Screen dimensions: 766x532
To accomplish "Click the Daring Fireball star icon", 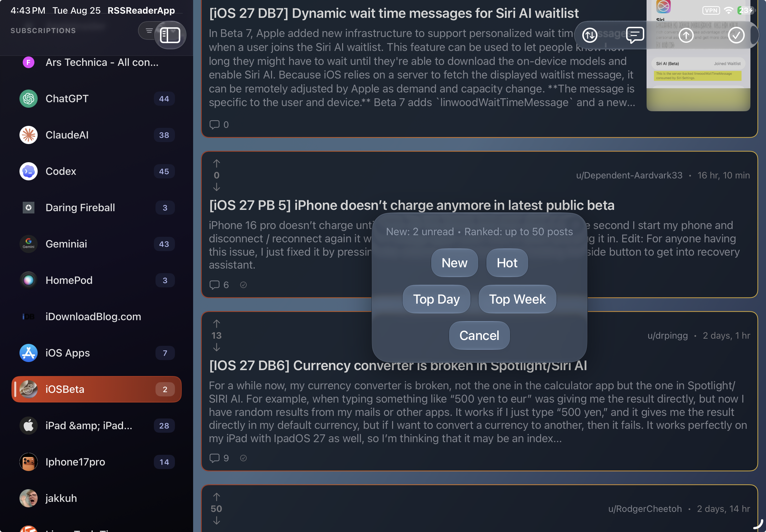I will (28, 208).
